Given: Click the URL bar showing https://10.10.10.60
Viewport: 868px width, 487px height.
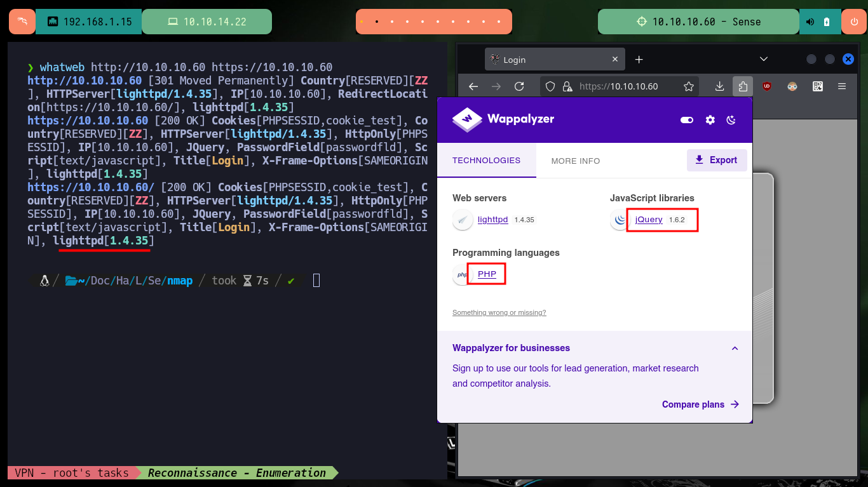Looking at the screenshot, I should (x=618, y=86).
